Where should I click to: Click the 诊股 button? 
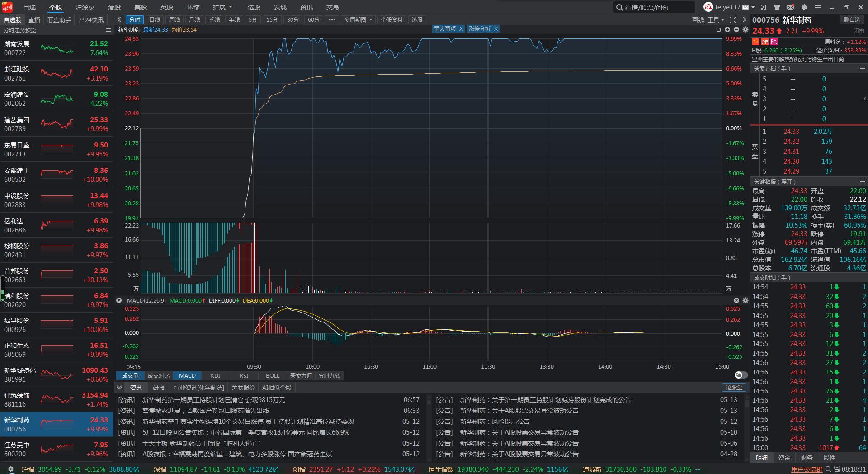pos(417,20)
